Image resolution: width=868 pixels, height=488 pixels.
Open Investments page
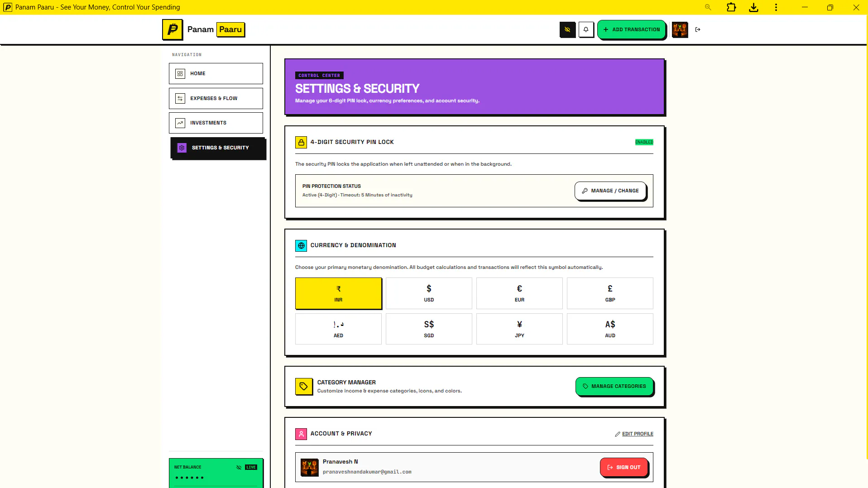pyautogui.click(x=216, y=123)
